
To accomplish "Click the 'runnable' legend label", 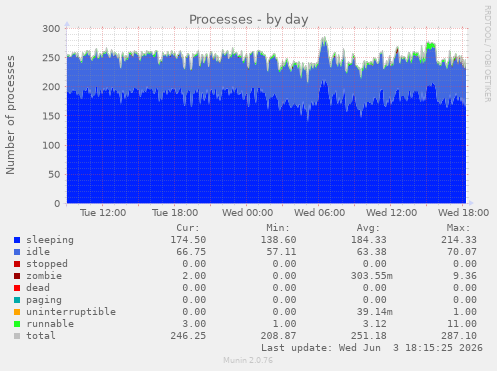I will tap(50, 324).
